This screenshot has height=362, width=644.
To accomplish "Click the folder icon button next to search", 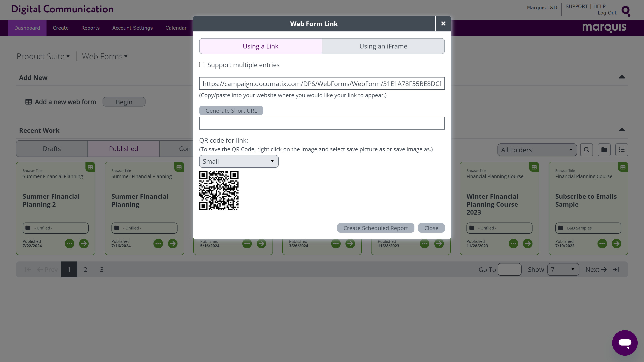I will [x=604, y=150].
